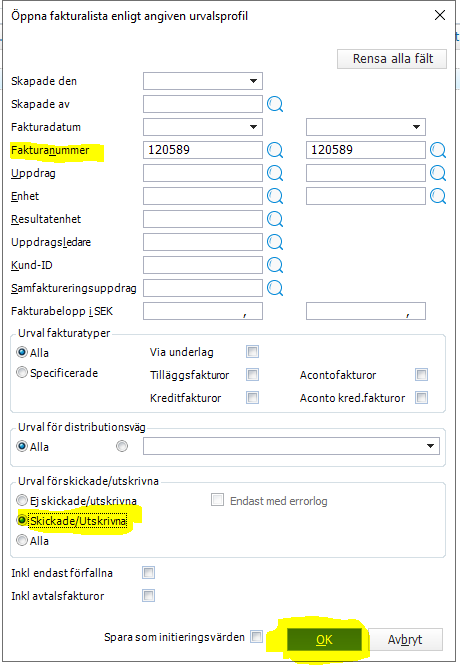Image resolution: width=460 pixels, height=670 pixels.
Task: Select Ej skickade/utskrivna radio button
Action: [x=22, y=500]
